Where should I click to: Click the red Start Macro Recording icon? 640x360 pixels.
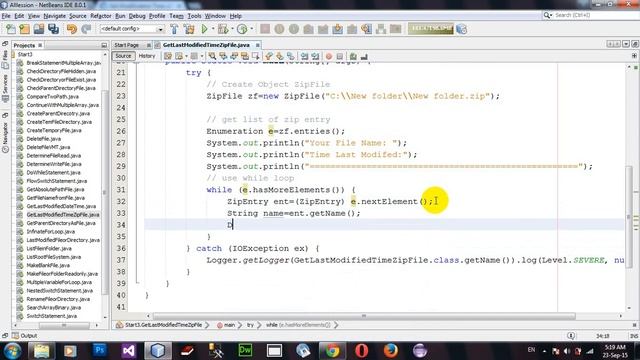[329, 56]
